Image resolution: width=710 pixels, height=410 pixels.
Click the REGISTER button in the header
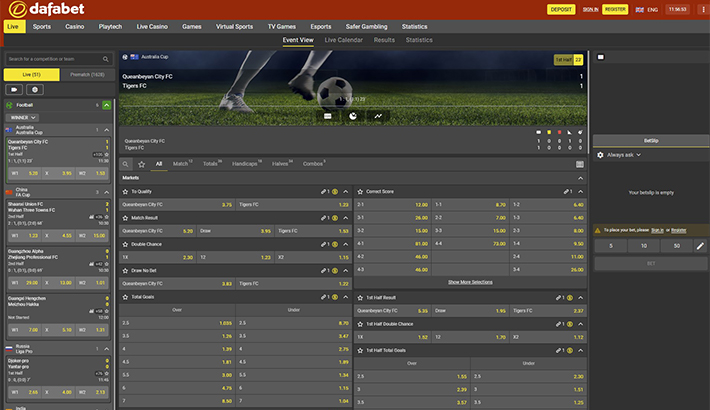tap(615, 10)
